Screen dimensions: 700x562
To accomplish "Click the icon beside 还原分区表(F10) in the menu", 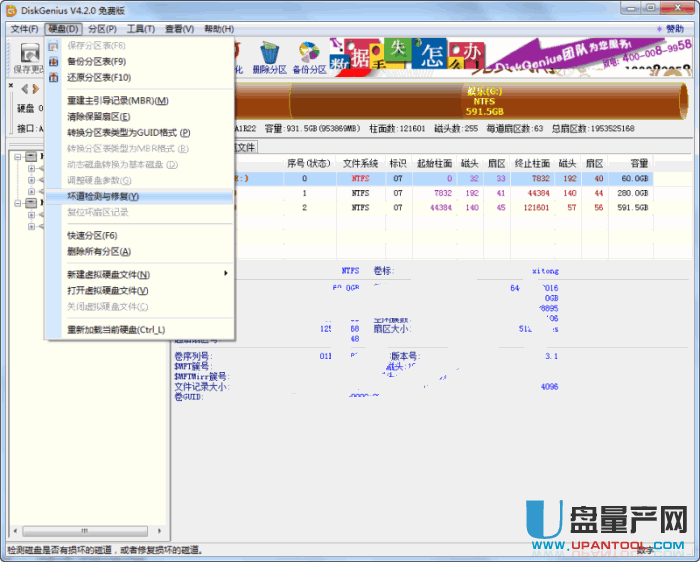I will tap(54, 77).
